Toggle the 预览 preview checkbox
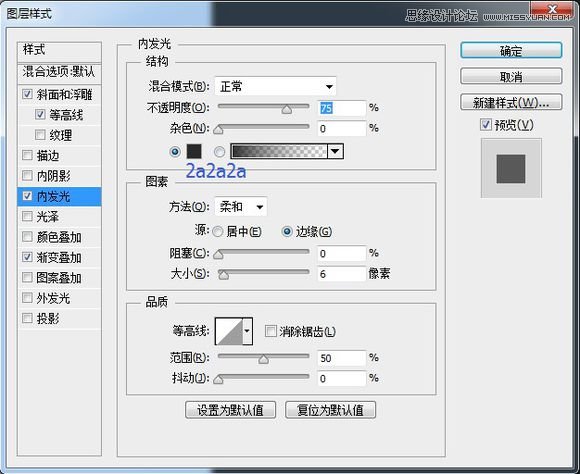The image size is (580, 474). [486, 125]
